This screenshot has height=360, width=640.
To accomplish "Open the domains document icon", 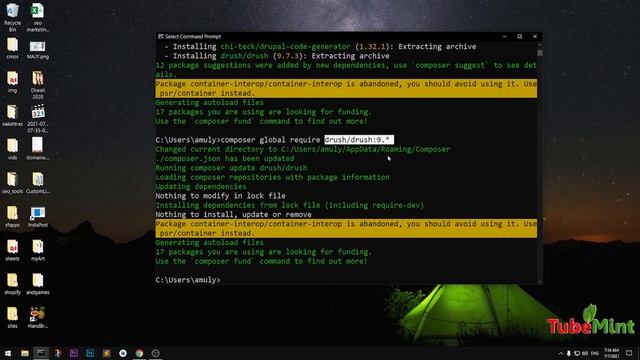I will pos(38,149).
